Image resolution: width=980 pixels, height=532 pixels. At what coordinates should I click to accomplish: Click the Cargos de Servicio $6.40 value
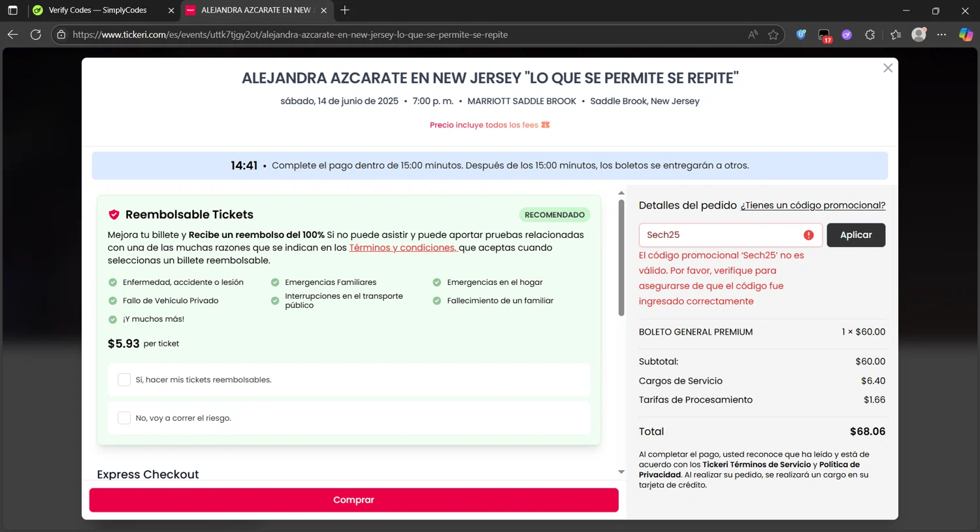tap(873, 381)
